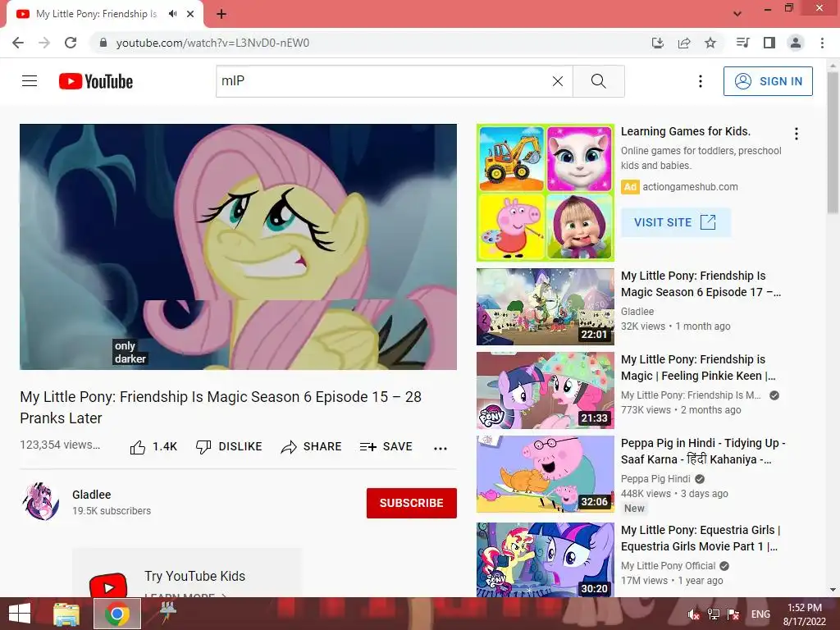Click Chrome icon in taskbar
Image resolution: width=840 pixels, height=630 pixels.
(x=117, y=614)
